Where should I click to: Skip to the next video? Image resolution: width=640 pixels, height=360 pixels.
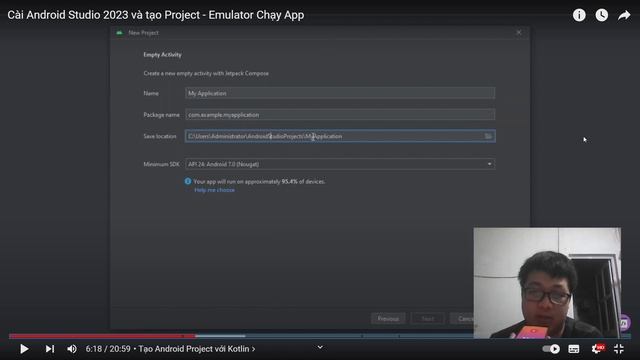[x=50, y=349]
